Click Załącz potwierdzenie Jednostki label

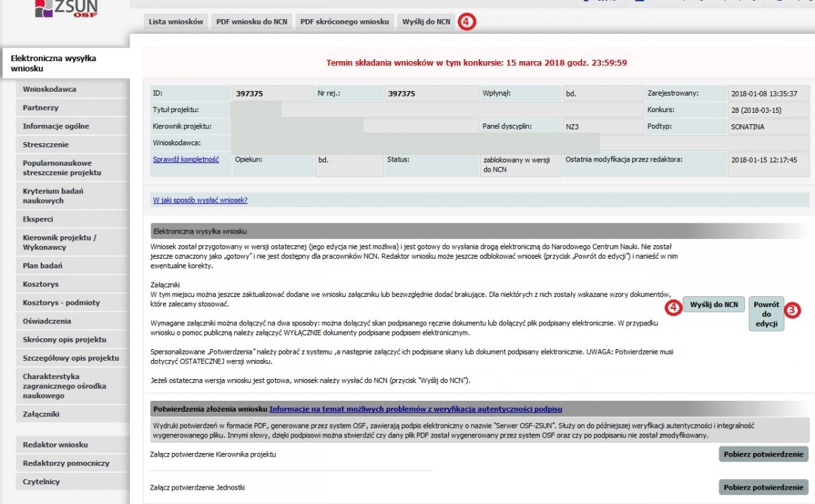click(x=197, y=487)
